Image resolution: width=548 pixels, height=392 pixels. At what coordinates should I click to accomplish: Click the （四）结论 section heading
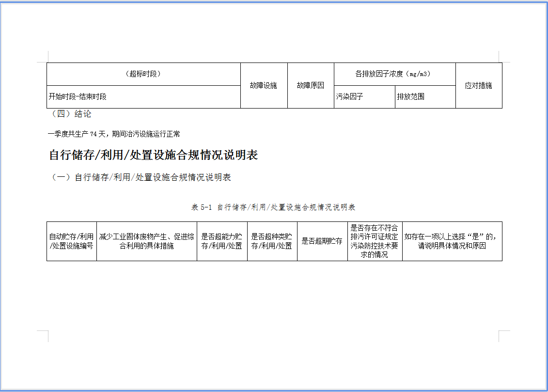(x=71, y=114)
